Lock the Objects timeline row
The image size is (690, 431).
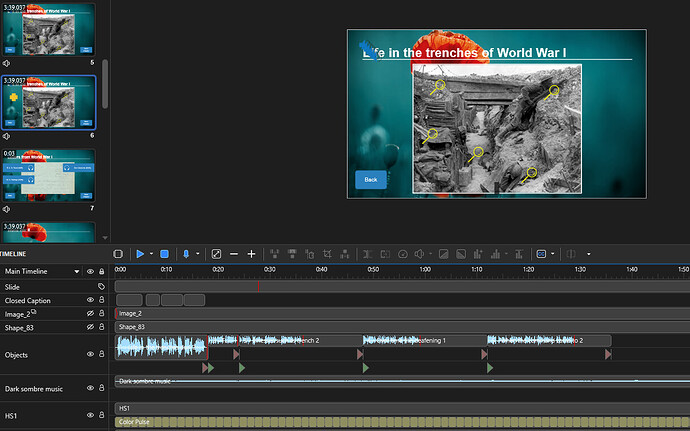coord(102,353)
